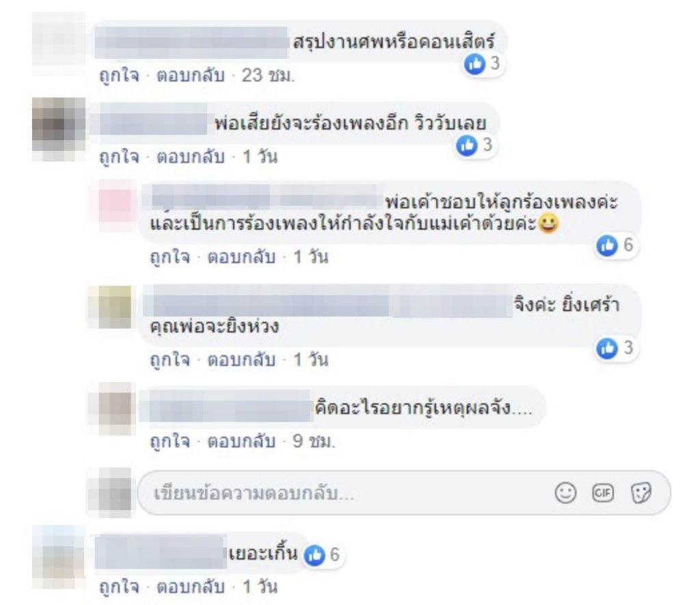
Task: Click like count icon on สรุปงานศพหรือคอนเสิร์ต comment
Action: click(x=474, y=64)
